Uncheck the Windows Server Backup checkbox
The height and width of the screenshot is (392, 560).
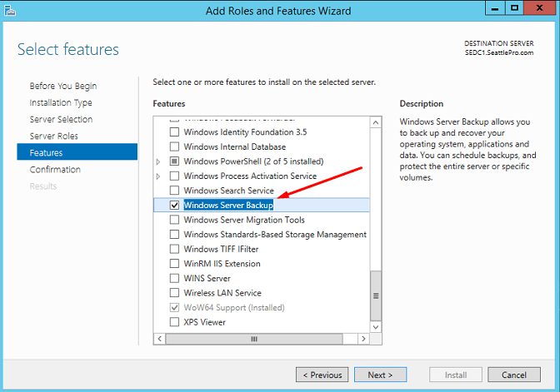click(x=174, y=205)
